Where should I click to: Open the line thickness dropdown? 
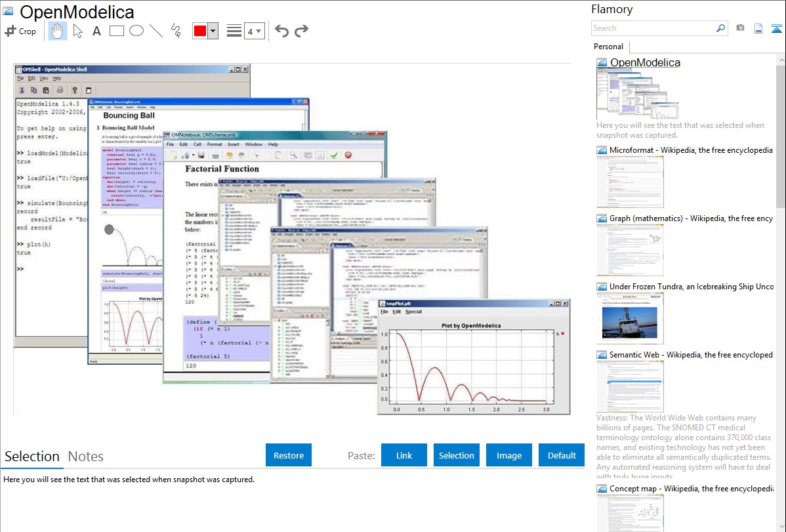tap(254, 31)
